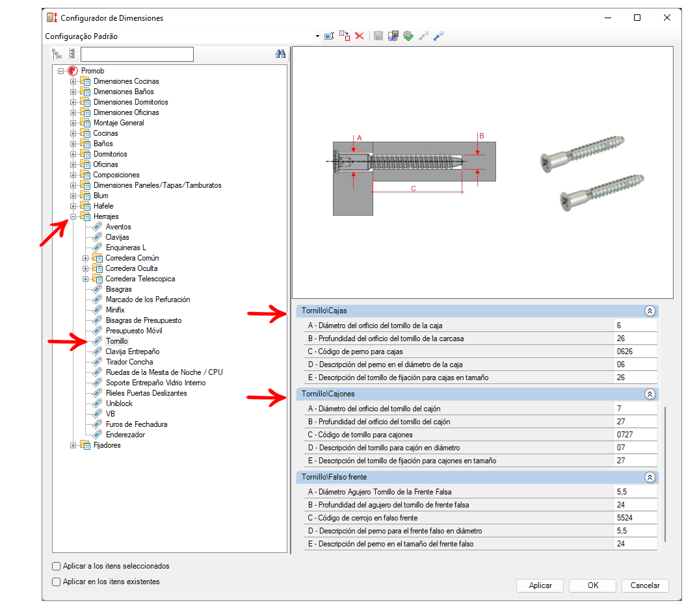Open the Configuração Padrão dropdown arrow
The width and height of the screenshot is (684, 616).
point(317,36)
